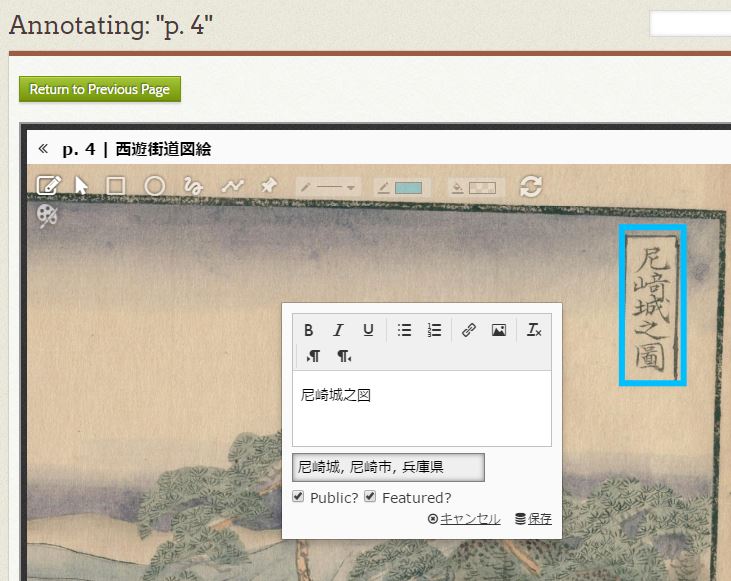Image resolution: width=731 pixels, height=581 pixels.
Task: Insert a numbered list
Action: tap(434, 330)
